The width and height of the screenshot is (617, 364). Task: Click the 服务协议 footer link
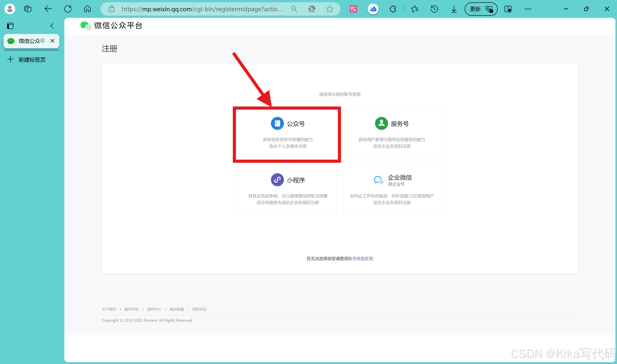pos(132,309)
